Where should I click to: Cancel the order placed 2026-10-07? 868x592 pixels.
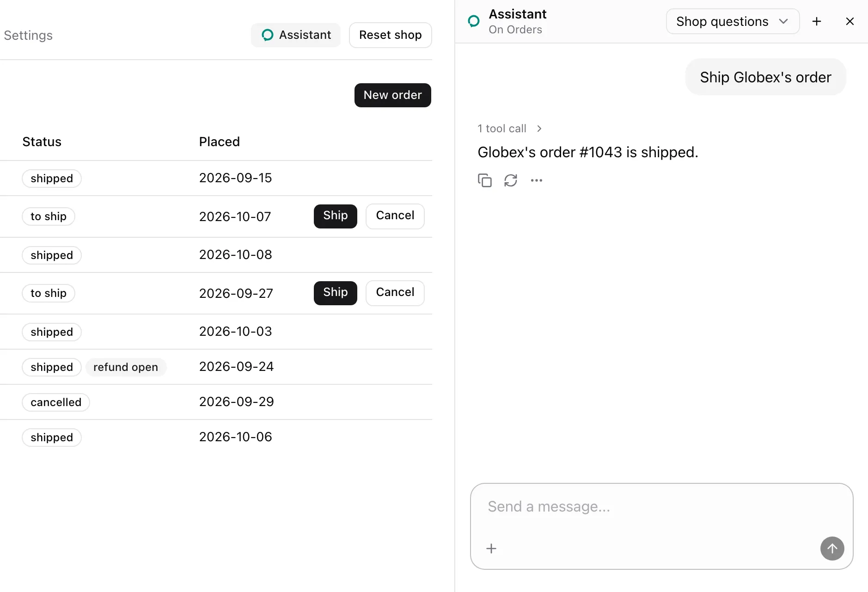[x=395, y=216]
